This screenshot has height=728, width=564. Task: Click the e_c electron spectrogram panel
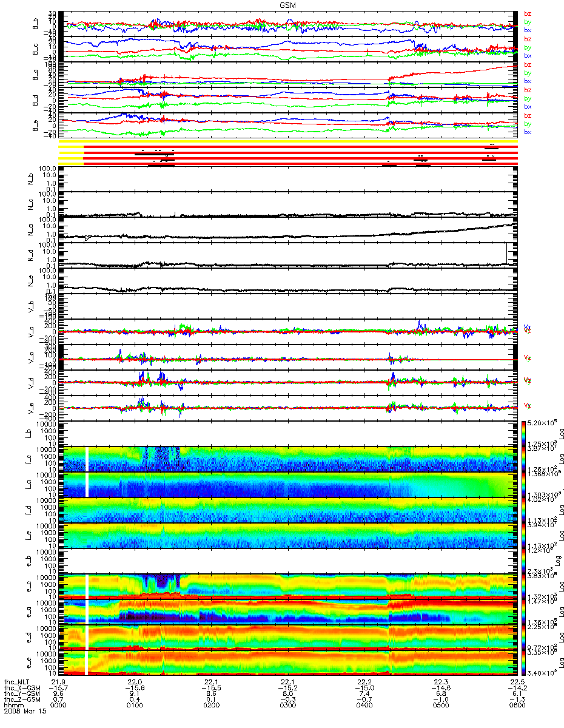[x=289, y=586]
